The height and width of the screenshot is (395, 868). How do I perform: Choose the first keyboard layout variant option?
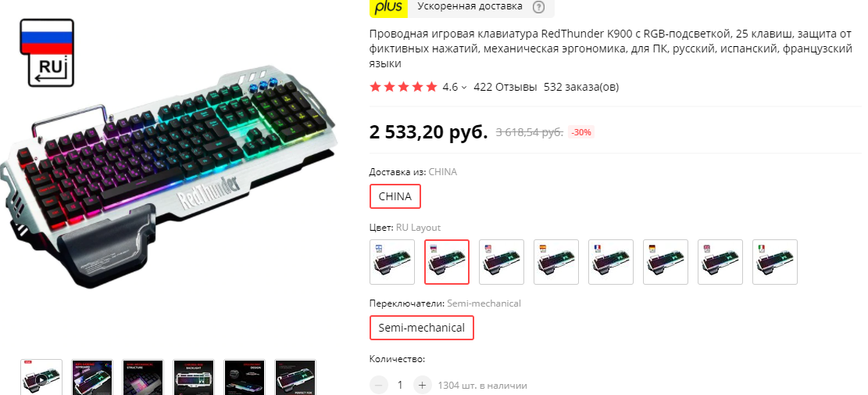click(x=392, y=262)
